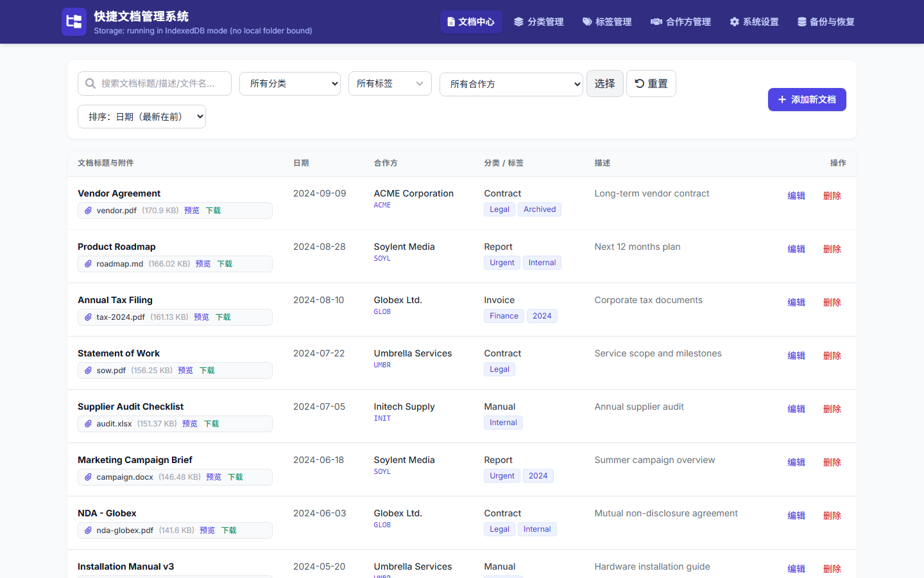Delete the Marketing Campaign Brief row
Image resolution: width=924 pixels, height=578 pixels.
[832, 462]
